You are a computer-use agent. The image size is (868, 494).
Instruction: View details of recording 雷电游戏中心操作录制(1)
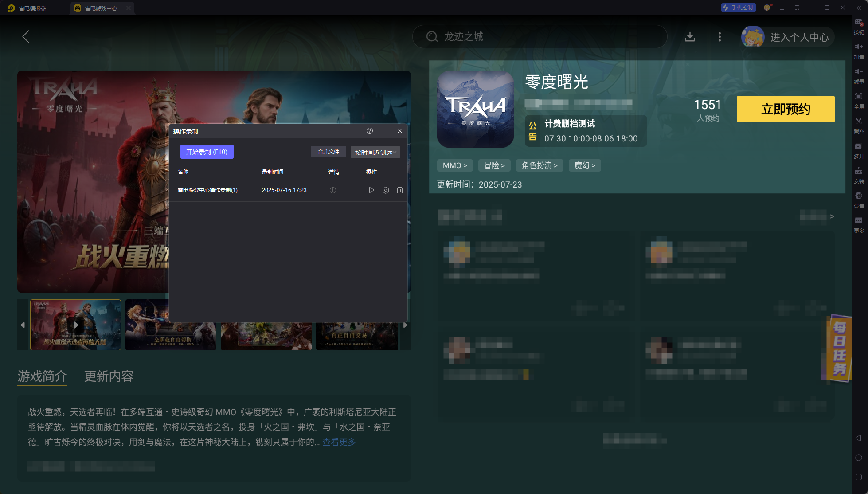pyautogui.click(x=333, y=190)
